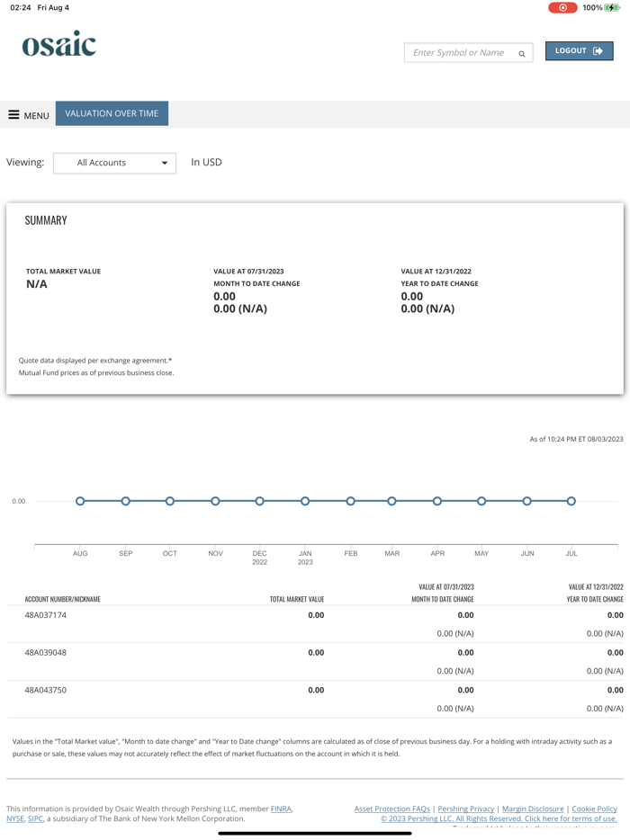The width and height of the screenshot is (630, 840).
Task: Click the search magnifier icon
Action: (x=522, y=54)
